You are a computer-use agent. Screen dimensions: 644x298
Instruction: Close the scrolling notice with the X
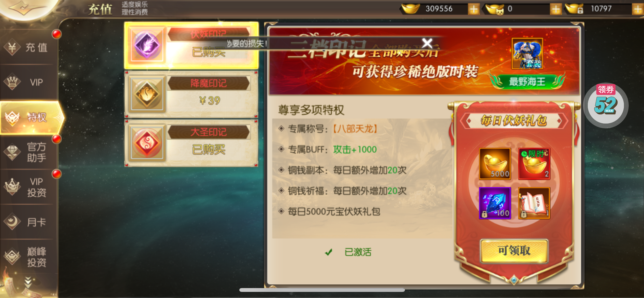point(427,43)
